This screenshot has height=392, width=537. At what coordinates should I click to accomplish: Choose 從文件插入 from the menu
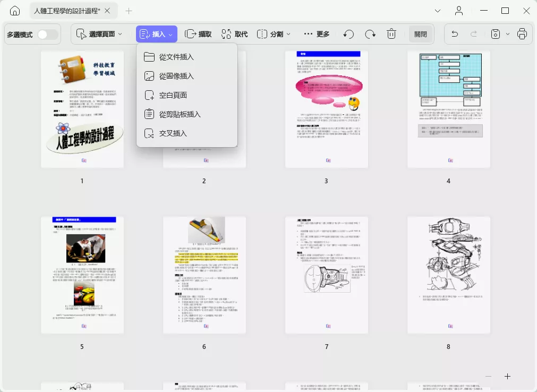coord(187,57)
